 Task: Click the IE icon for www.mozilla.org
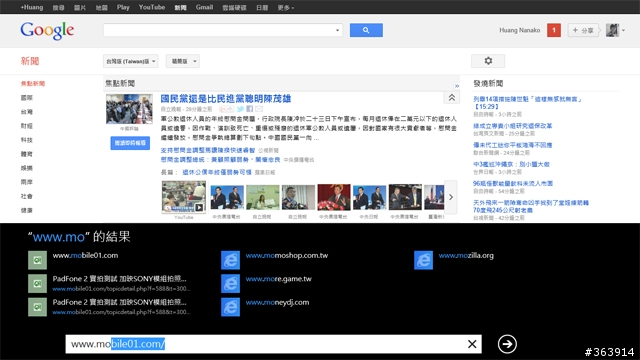click(x=423, y=260)
